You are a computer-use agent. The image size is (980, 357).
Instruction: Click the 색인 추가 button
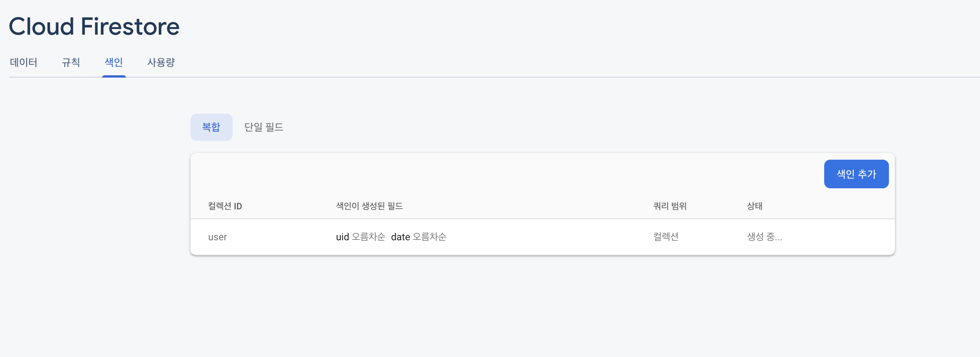[856, 174]
